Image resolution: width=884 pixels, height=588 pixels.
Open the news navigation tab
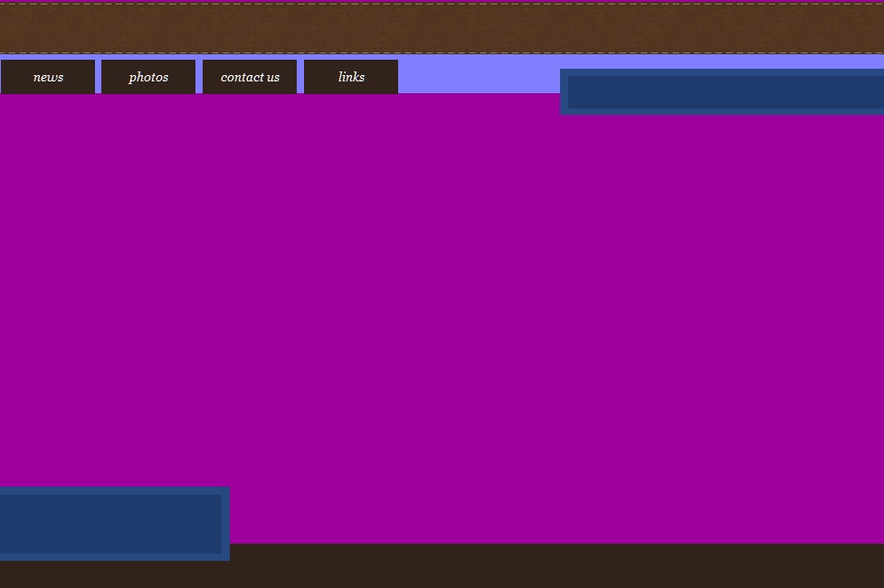coord(48,77)
